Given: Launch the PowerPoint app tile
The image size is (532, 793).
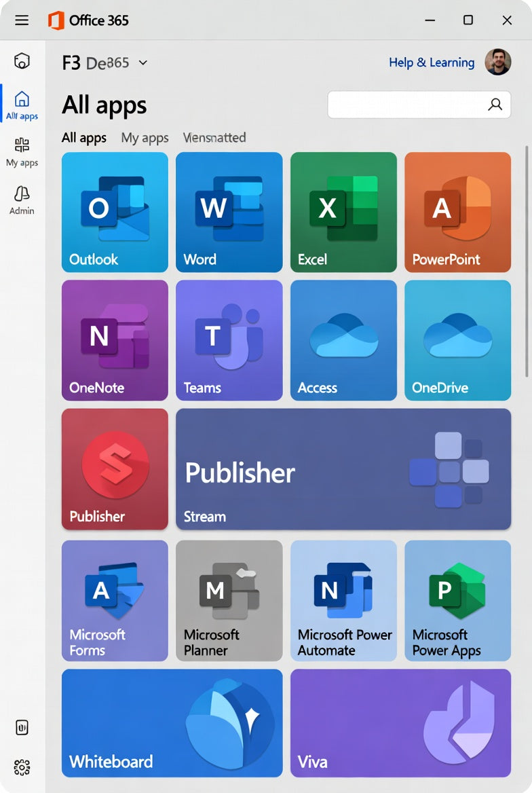Looking at the screenshot, I should pos(457,213).
